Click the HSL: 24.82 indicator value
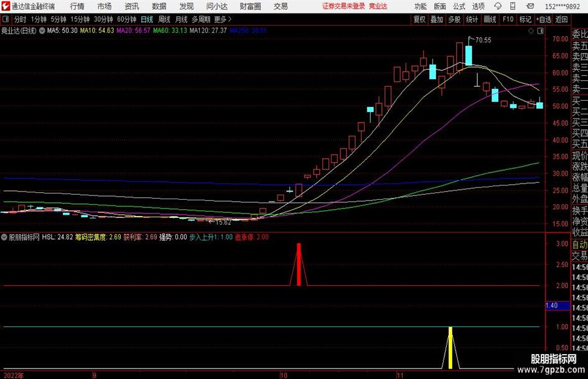Viewport: 588px width, 379px height. pos(57,237)
